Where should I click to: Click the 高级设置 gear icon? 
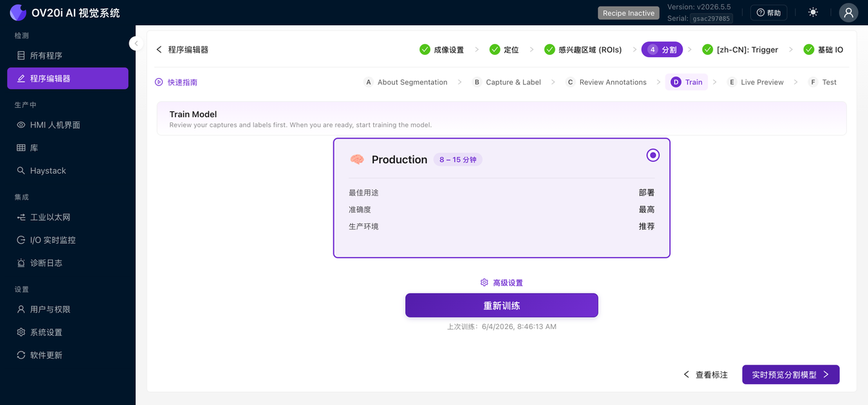(485, 283)
